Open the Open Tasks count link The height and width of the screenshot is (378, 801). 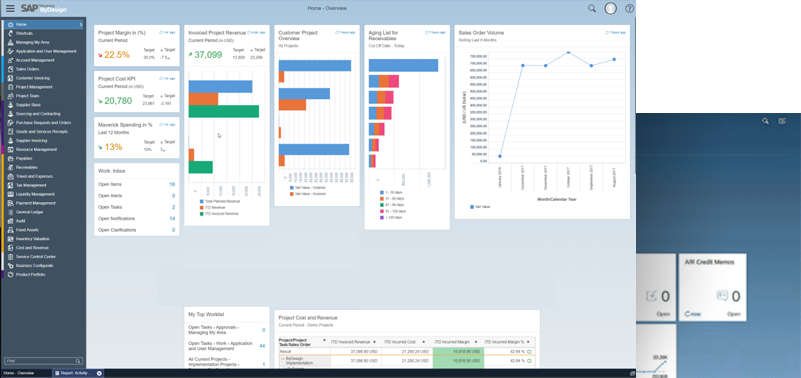point(174,207)
